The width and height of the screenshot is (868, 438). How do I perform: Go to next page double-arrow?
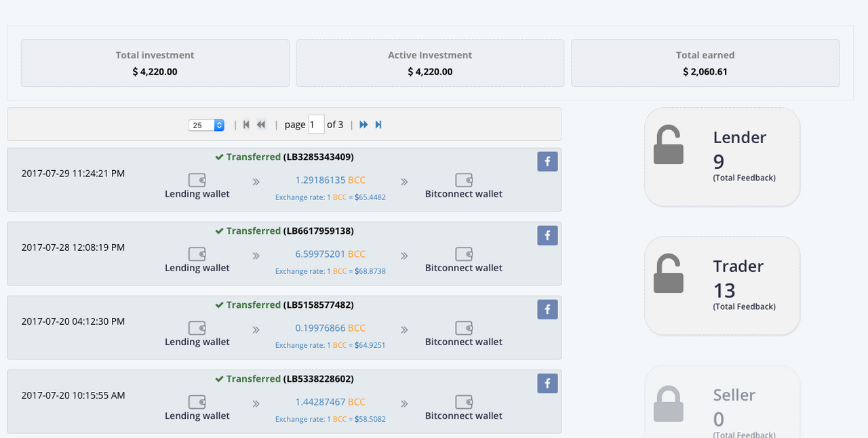tap(364, 125)
